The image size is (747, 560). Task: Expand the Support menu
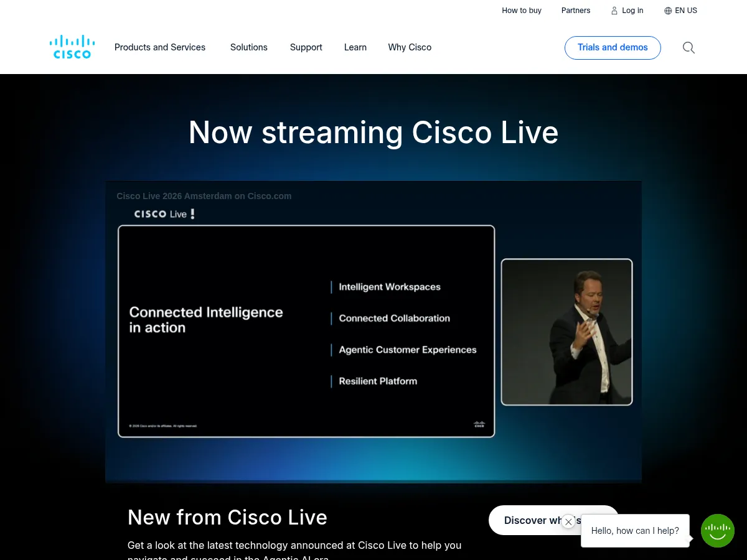(x=306, y=47)
